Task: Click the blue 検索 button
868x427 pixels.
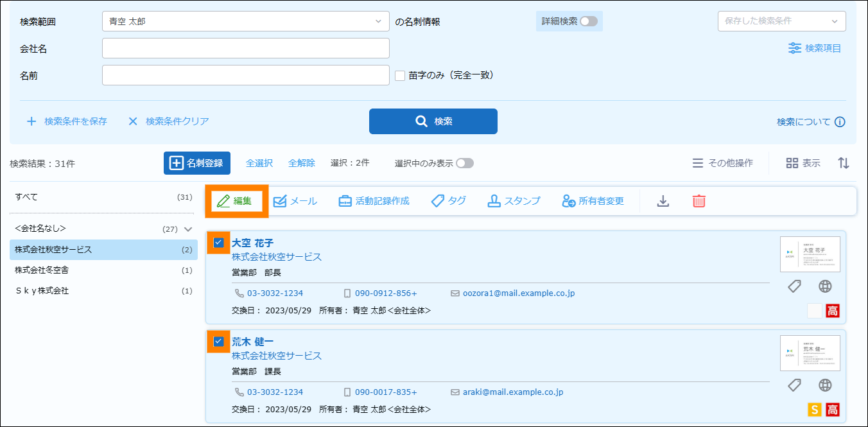Action: (433, 121)
